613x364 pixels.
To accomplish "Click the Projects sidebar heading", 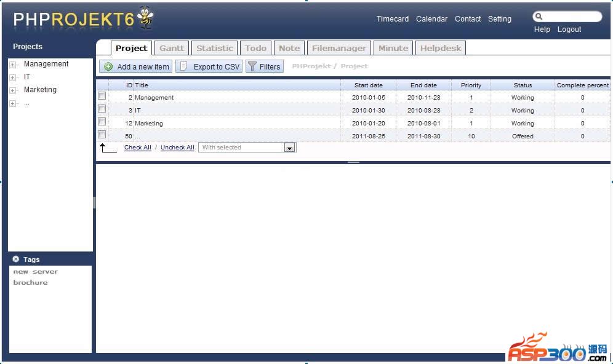I will (27, 47).
